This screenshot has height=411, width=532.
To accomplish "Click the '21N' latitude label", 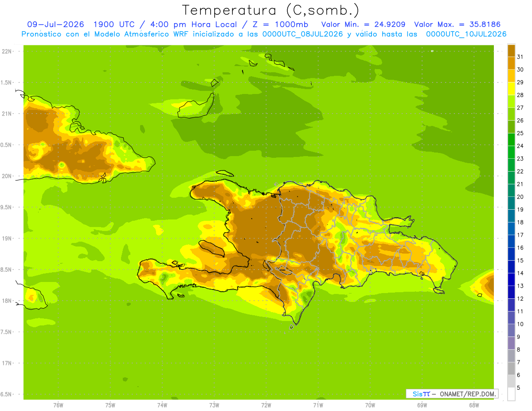I will click(8, 114).
